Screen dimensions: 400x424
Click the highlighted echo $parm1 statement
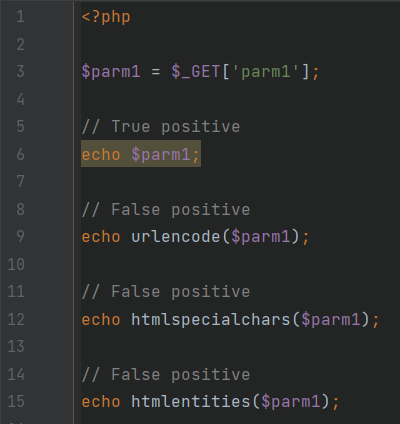pos(141,154)
